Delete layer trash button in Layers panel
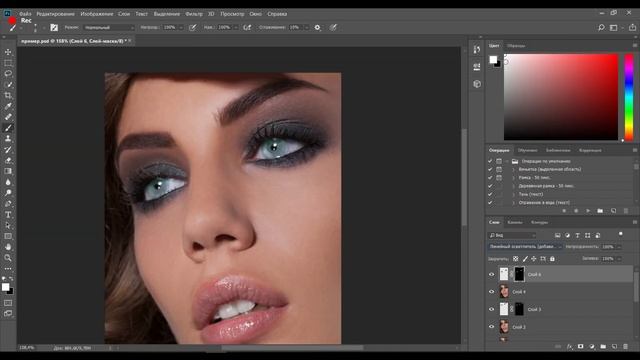640x360 pixels. pos(626,347)
